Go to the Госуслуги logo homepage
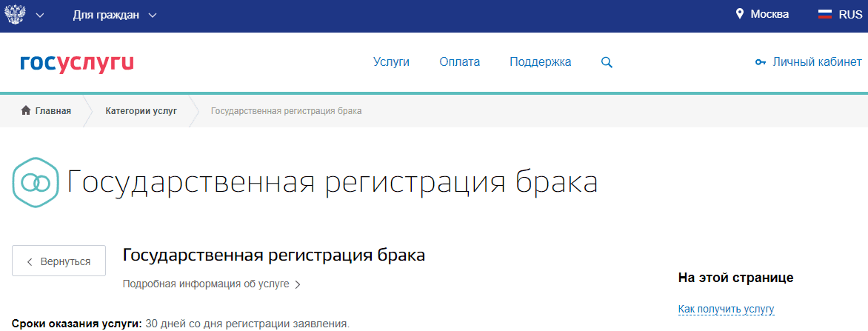The image size is (868, 331). point(77,62)
